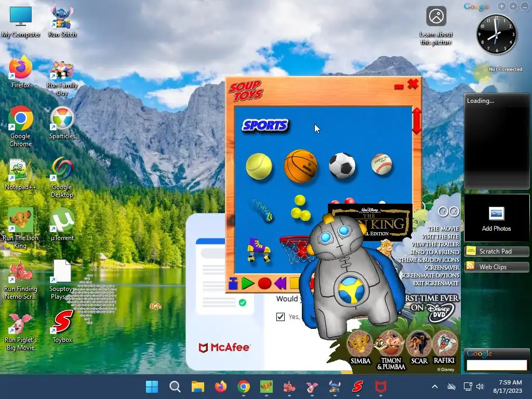Click the Sports category heading
532x399 pixels.
265,125
